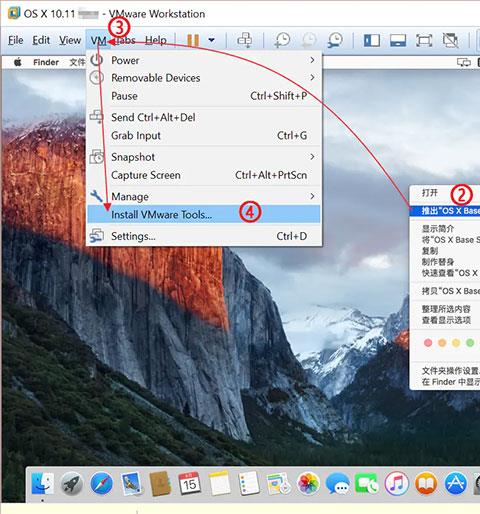Open Settings... from the VM menu
The image size is (480, 514).
[x=204, y=236]
